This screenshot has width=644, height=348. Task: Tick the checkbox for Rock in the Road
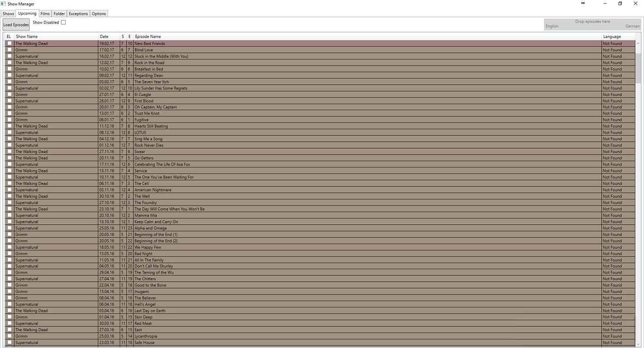click(x=9, y=63)
